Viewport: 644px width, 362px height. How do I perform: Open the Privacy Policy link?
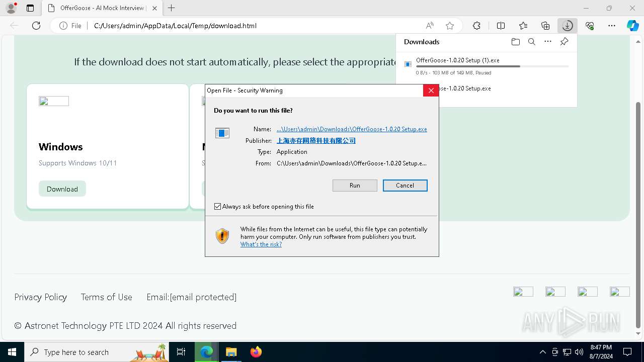[41, 297]
